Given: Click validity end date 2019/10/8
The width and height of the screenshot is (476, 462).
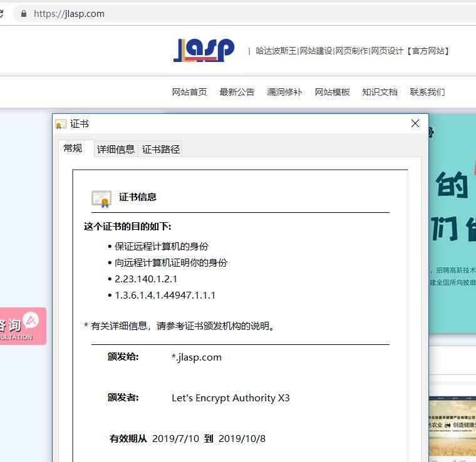Looking at the screenshot, I should point(242,439).
